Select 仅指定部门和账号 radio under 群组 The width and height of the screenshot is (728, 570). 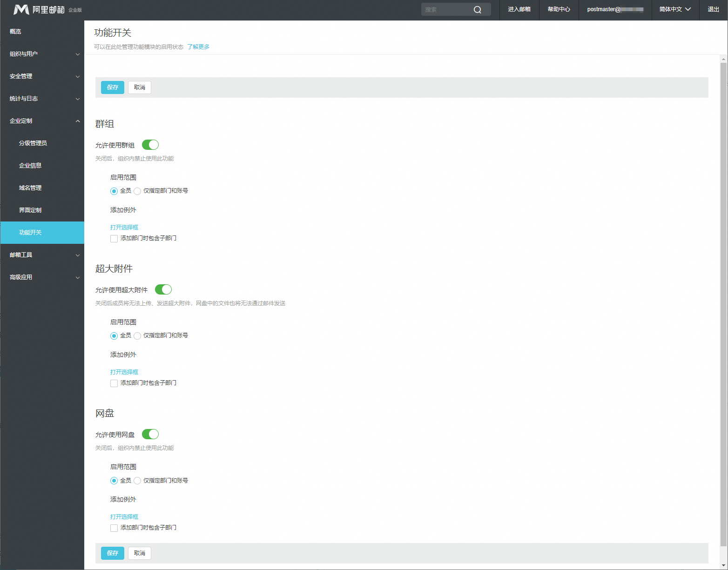pos(137,191)
